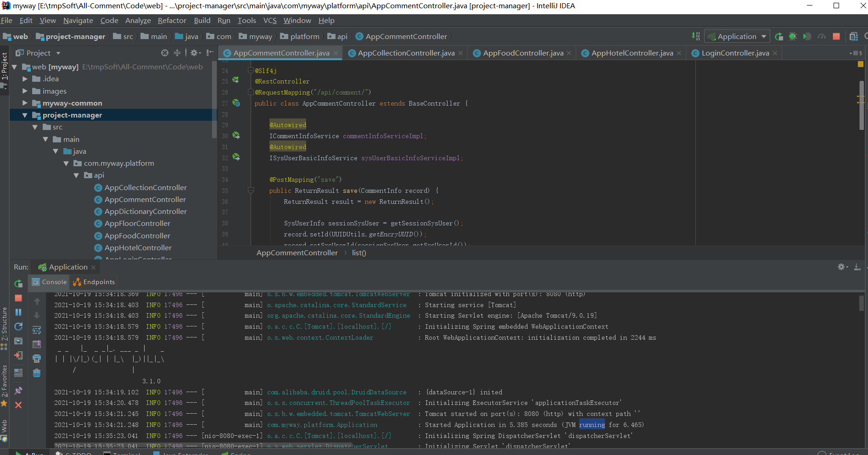Screen dimensions: 868x455
Task: Click the AppCommentController breadcrumb below the editor
Action: [297, 253]
